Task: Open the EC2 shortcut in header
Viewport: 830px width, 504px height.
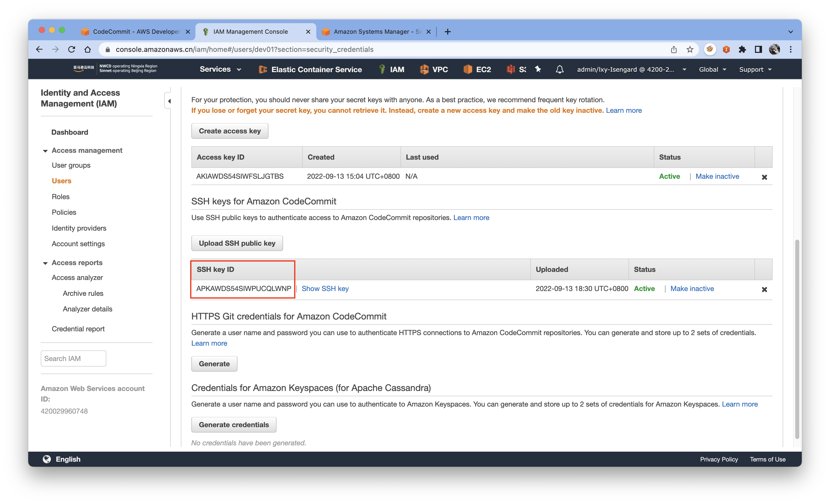Action: pyautogui.click(x=477, y=69)
